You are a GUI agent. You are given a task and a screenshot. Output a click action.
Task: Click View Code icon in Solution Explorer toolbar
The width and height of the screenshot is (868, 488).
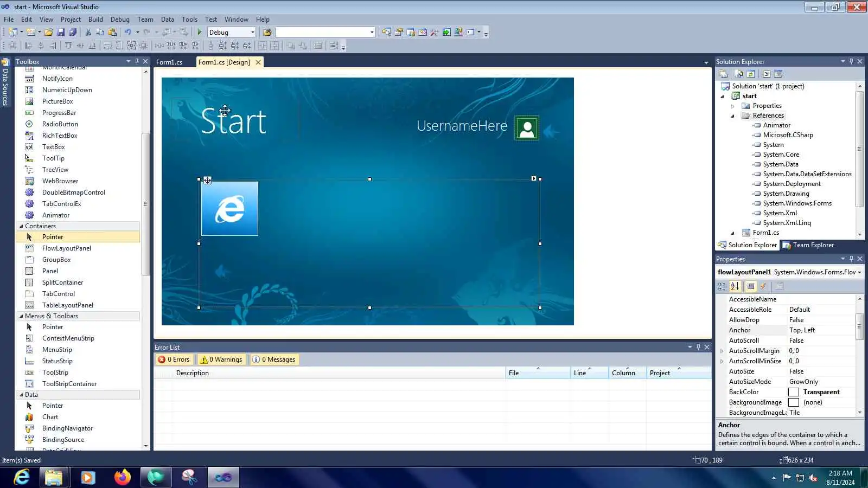767,74
